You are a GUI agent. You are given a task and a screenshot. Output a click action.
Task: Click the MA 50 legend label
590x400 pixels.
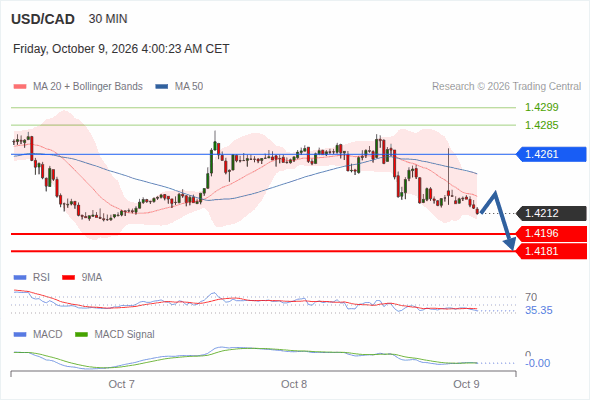(x=189, y=87)
